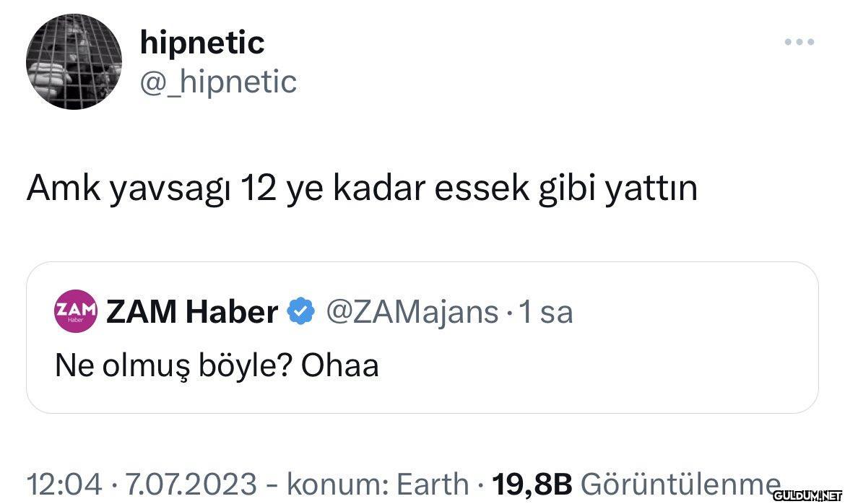Select the "konum: Earth" location label

click(x=378, y=483)
